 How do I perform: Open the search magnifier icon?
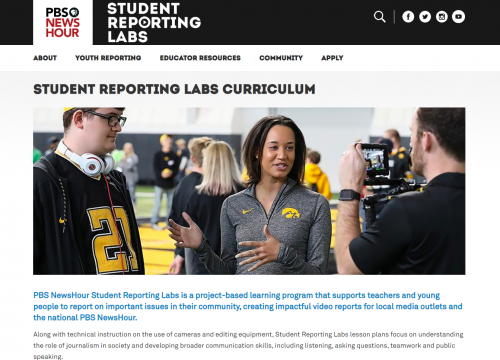tap(379, 16)
